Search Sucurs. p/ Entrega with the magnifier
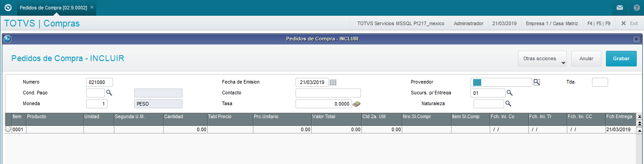The height and width of the screenshot is (164, 644). [509, 93]
